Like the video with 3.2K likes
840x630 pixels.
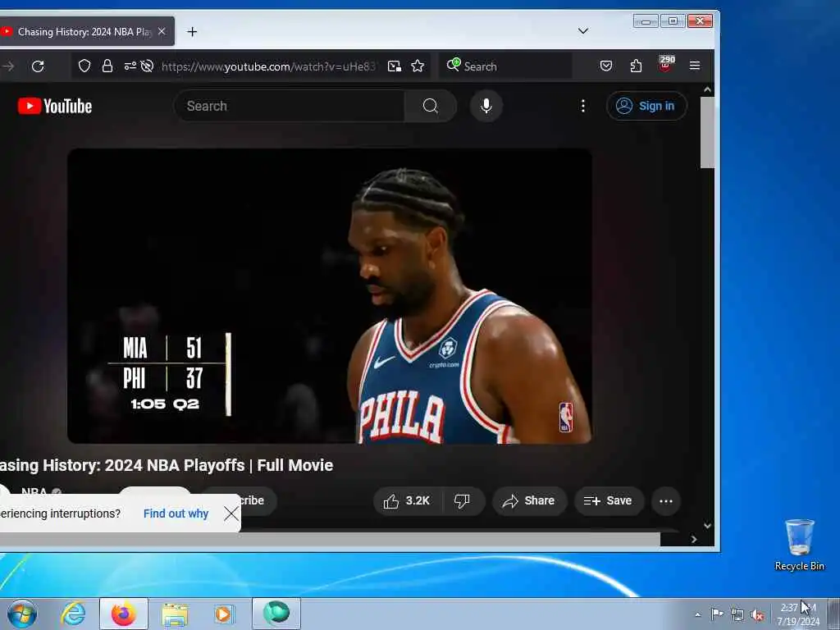tap(407, 501)
